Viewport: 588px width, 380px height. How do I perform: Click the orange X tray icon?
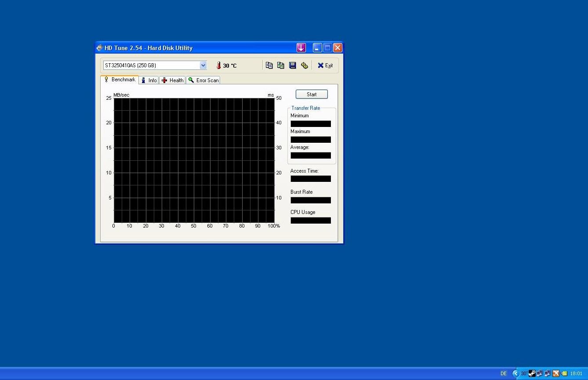click(x=556, y=373)
